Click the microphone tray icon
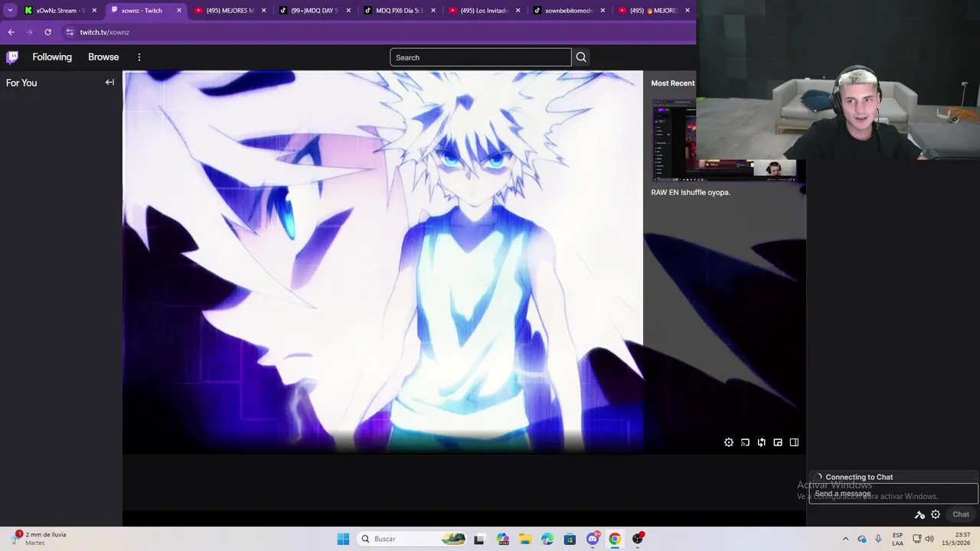980x551 pixels. [x=878, y=539]
